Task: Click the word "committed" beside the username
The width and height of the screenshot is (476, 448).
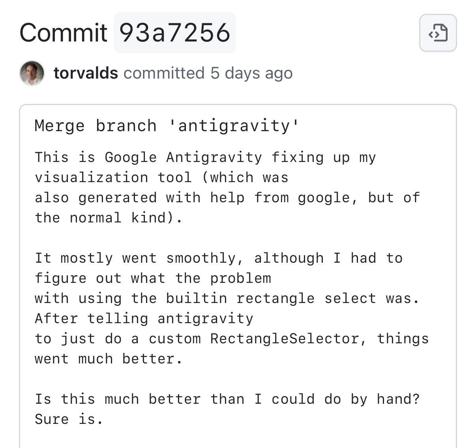Action: [164, 73]
